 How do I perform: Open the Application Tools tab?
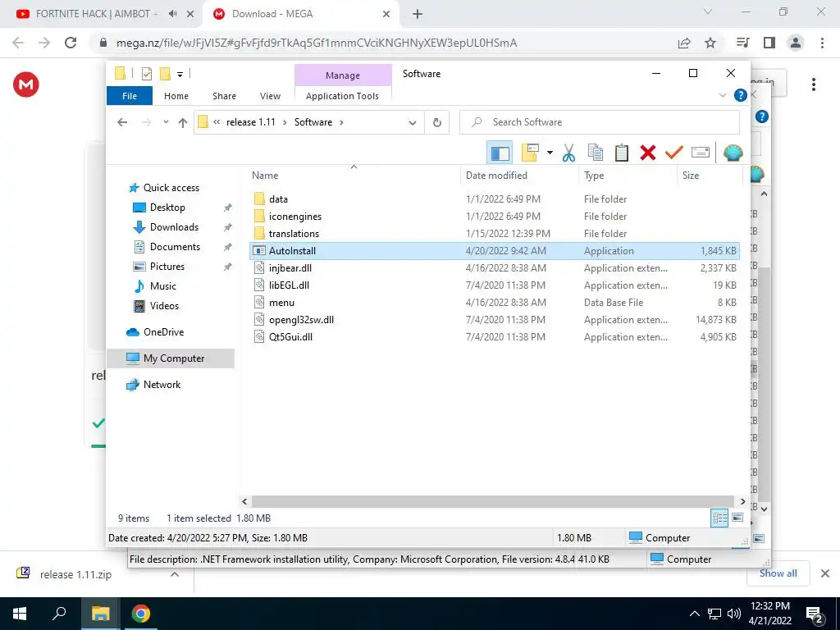(x=342, y=96)
